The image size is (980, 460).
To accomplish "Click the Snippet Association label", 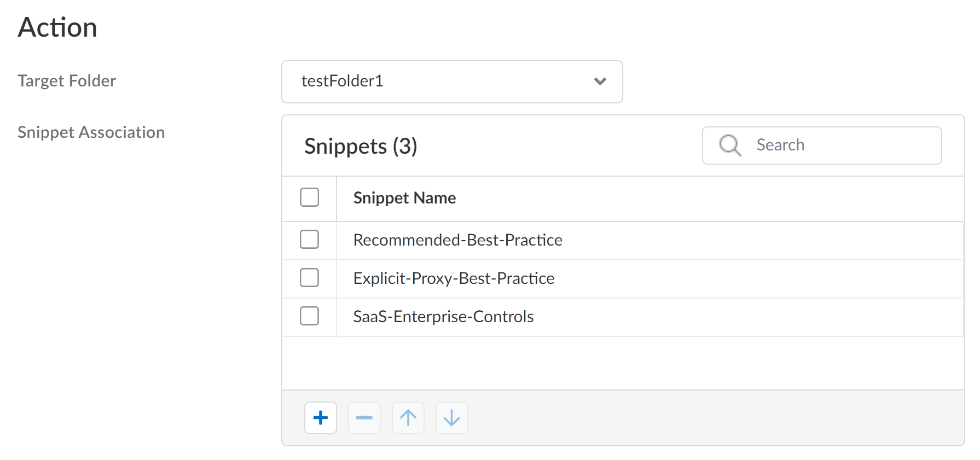I will click(x=91, y=132).
